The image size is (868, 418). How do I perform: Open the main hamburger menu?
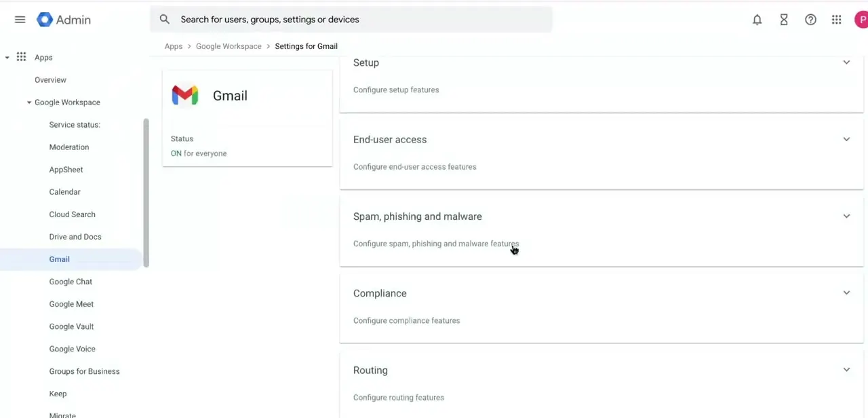(x=20, y=20)
